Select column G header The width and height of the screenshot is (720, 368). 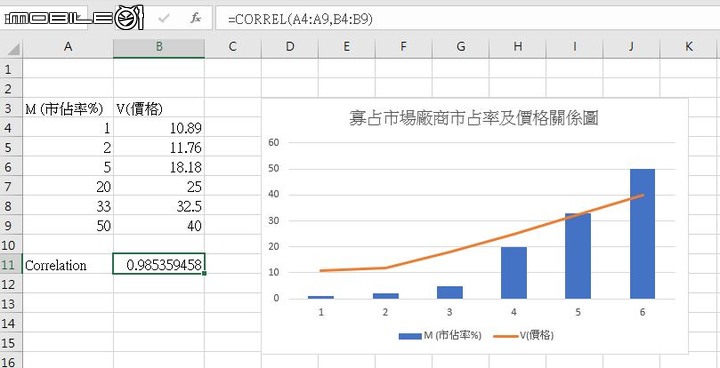(461, 47)
